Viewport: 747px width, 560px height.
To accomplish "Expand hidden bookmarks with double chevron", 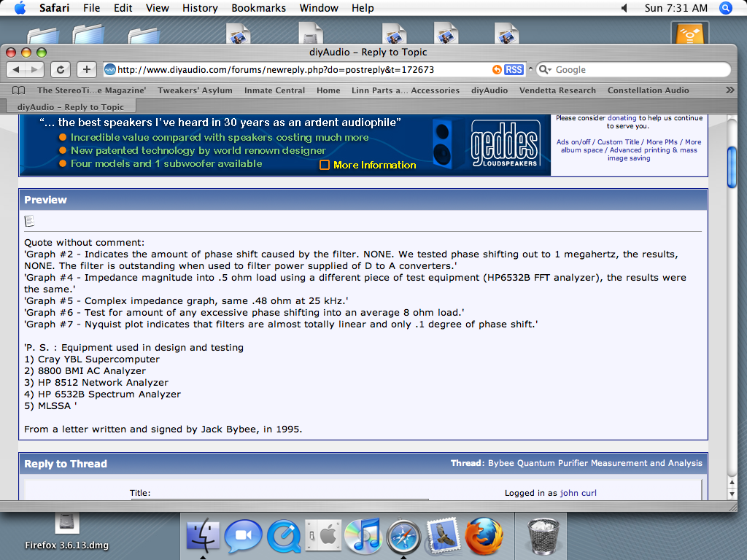I will 729,90.
